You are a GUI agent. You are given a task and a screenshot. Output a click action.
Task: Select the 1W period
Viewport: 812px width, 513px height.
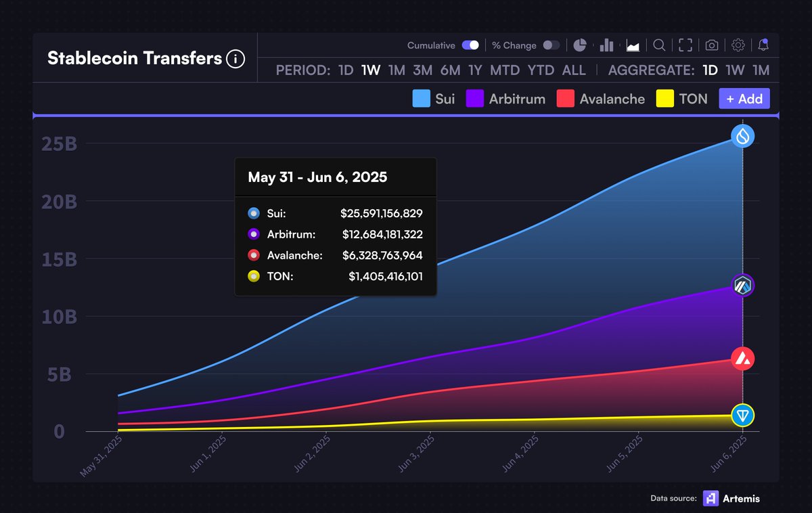[371, 70]
